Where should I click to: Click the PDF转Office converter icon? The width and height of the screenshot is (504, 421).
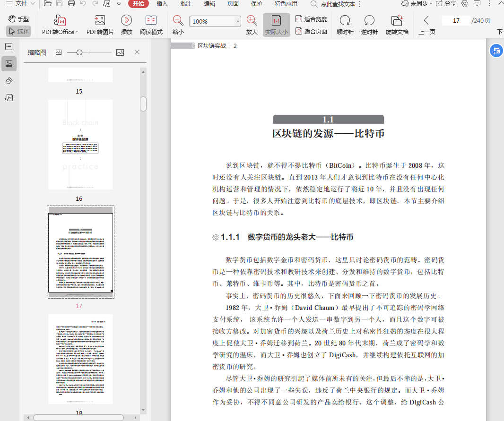pyautogui.click(x=60, y=20)
